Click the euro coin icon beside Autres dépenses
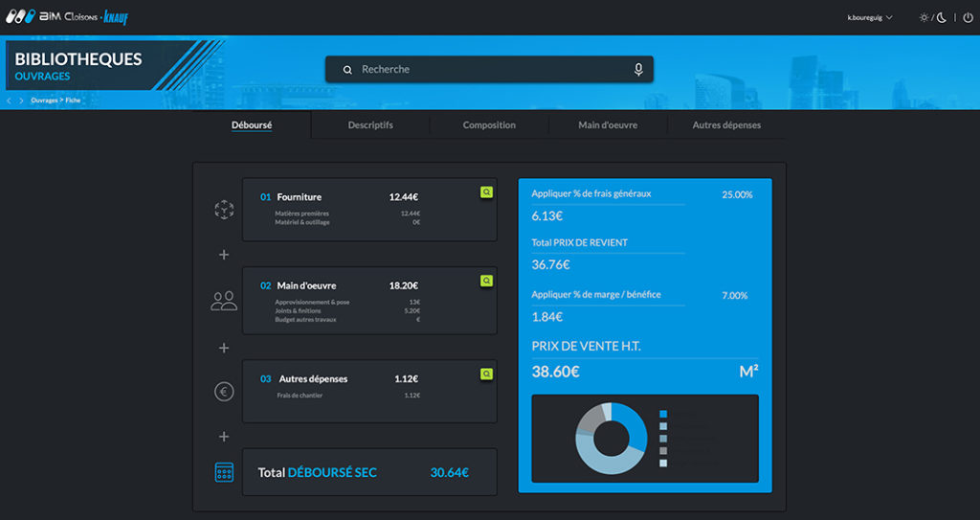 [x=224, y=392]
